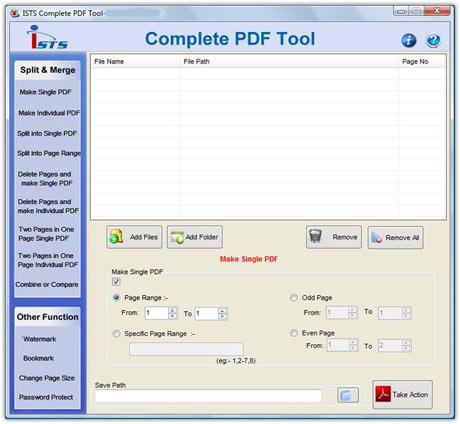Close the ISTS Complete PDF Tool window
This screenshot has height=424, width=460.
[x=437, y=11]
